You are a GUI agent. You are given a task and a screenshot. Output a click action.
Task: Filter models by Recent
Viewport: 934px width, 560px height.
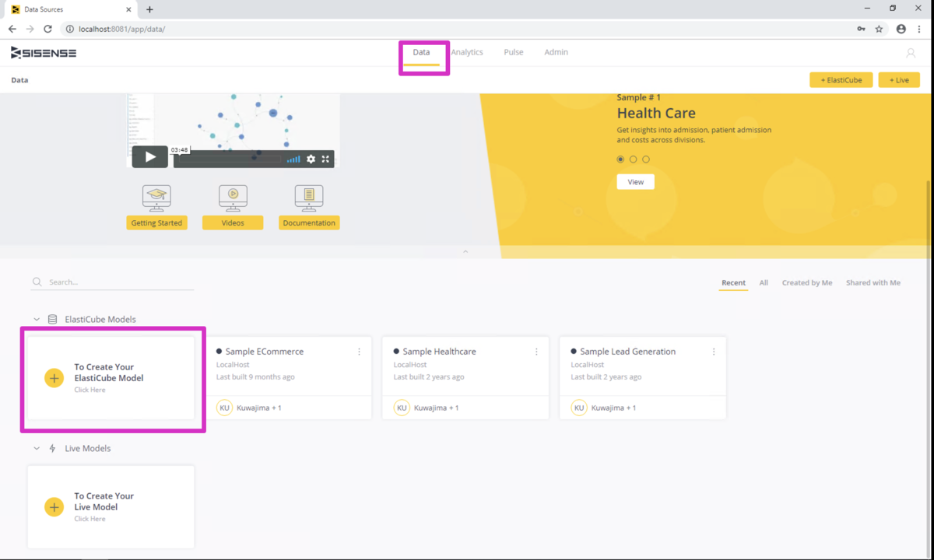tap(733, 283)
